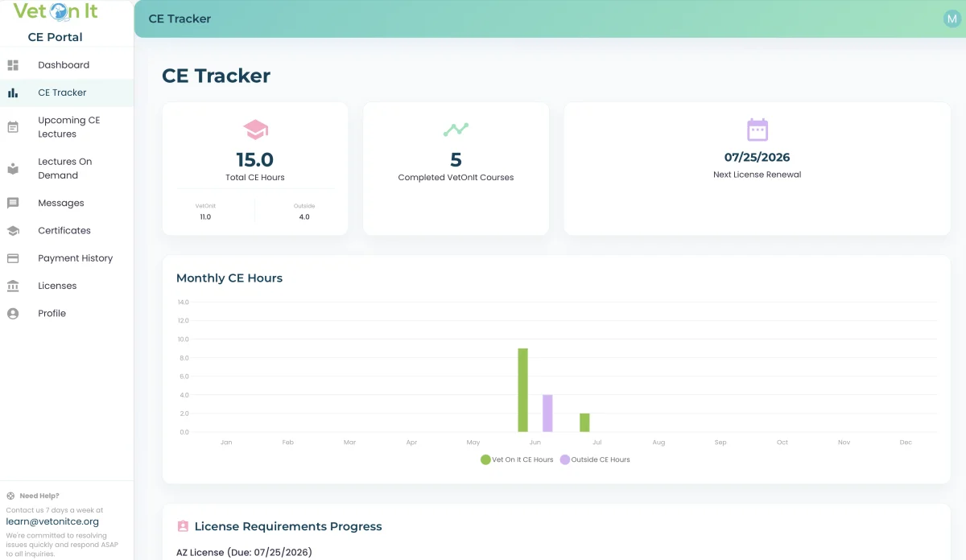This screenshot has width=966, height=560.
Task: Click the green trend line icon
Action: coord(456,129)
